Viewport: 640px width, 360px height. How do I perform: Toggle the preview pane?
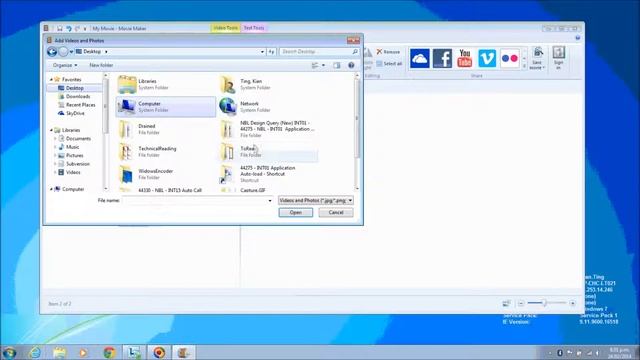point(336,65)
